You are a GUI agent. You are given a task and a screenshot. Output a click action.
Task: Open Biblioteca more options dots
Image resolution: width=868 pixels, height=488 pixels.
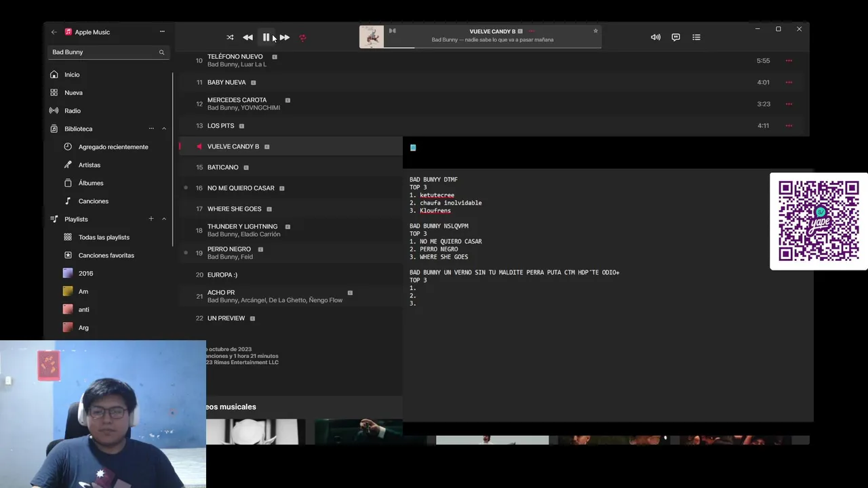(x=151, y=129)
